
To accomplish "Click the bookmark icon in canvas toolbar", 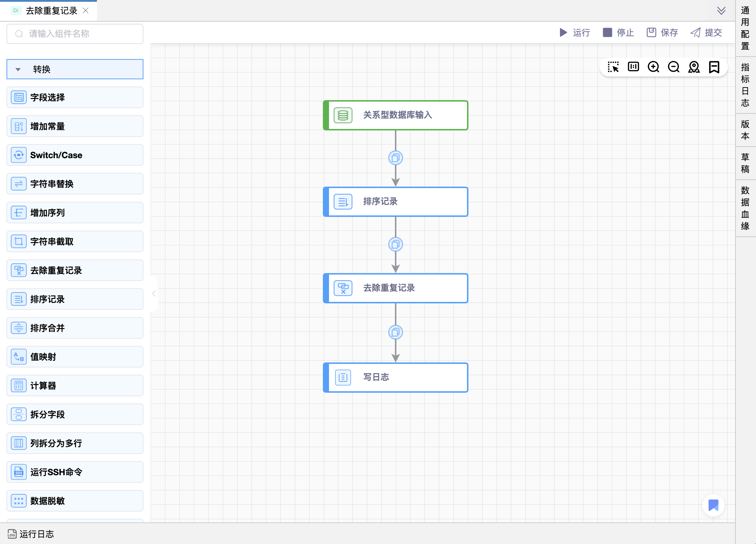I will [714, 67].
